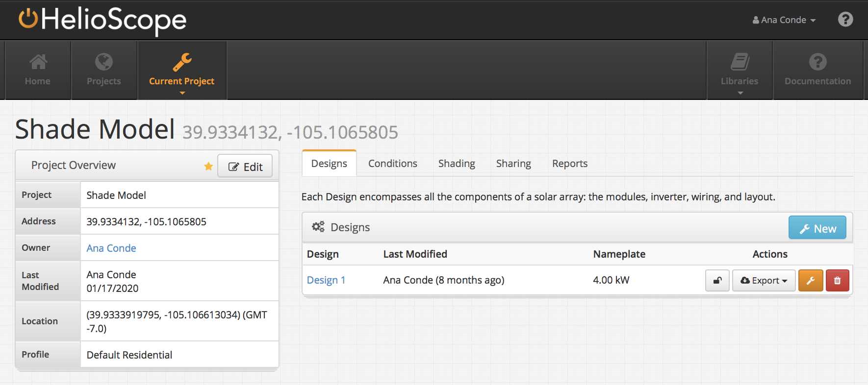Click the Shade Model page title
Viewport: 868px width, 385px height.
point(95,129)
